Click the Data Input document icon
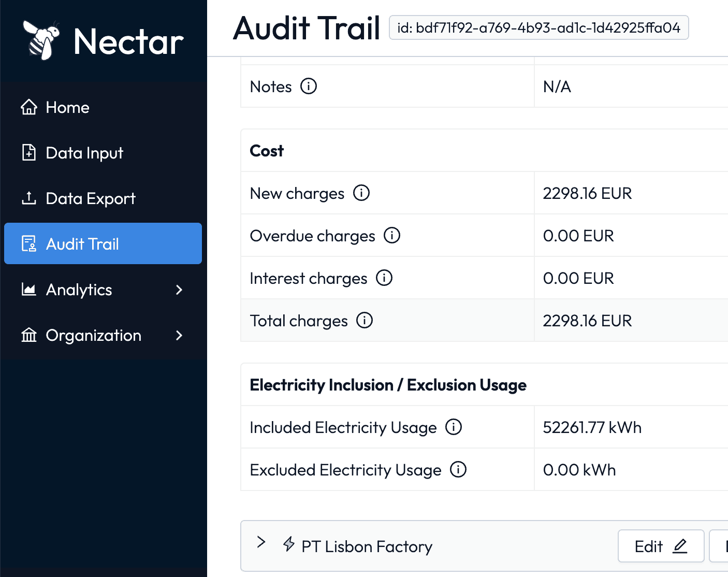The image size is (728, 577). [x=28, y=152]
